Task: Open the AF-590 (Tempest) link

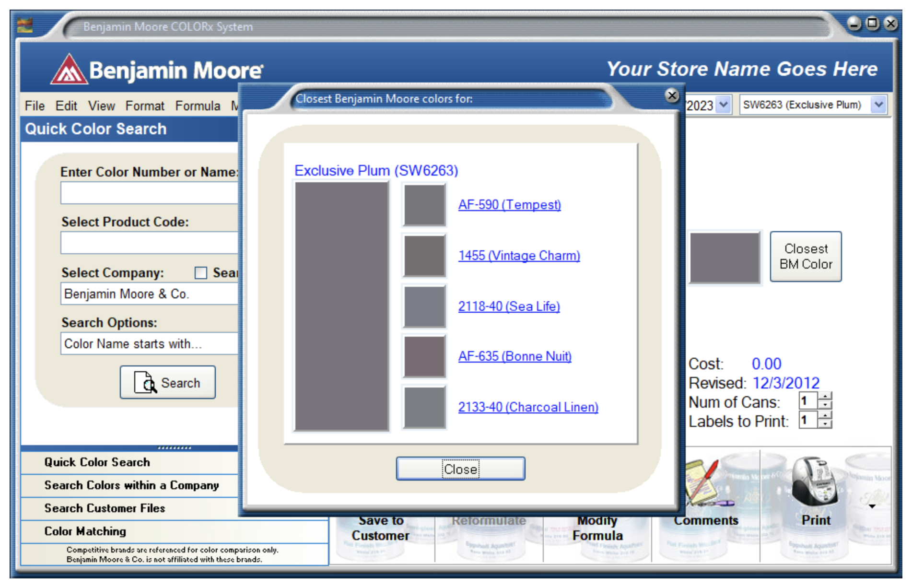Action: click(509, 205)
